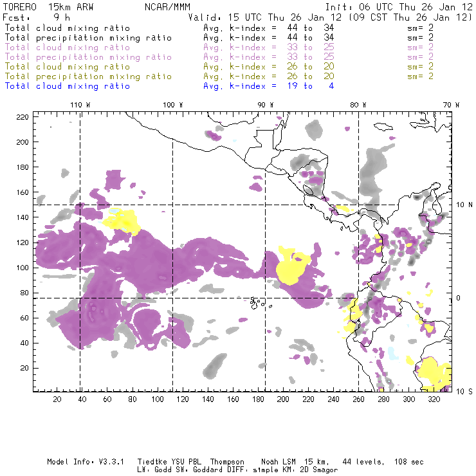Select "70 W" longitude label
476x476 pixels.
point(451,105)
